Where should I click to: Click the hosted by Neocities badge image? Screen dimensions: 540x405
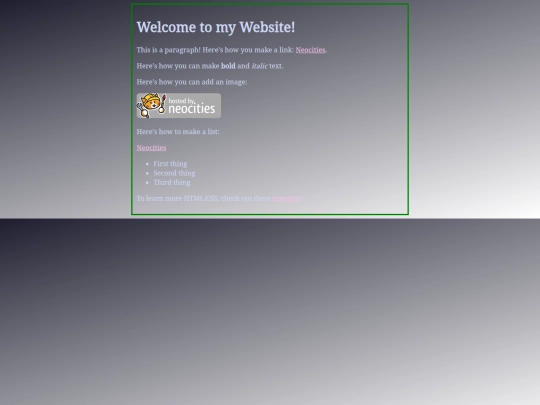pos(179,106)
